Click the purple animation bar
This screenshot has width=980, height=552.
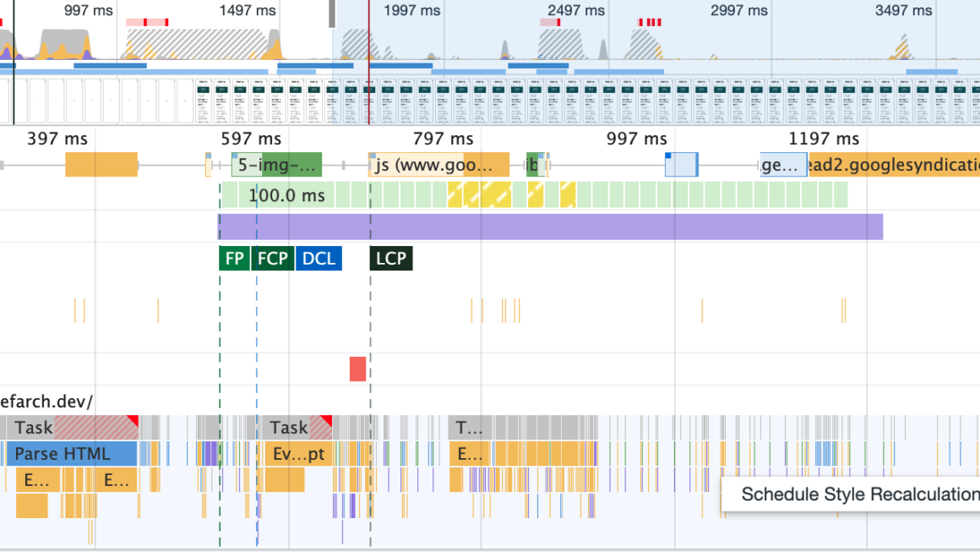point(550,227)
